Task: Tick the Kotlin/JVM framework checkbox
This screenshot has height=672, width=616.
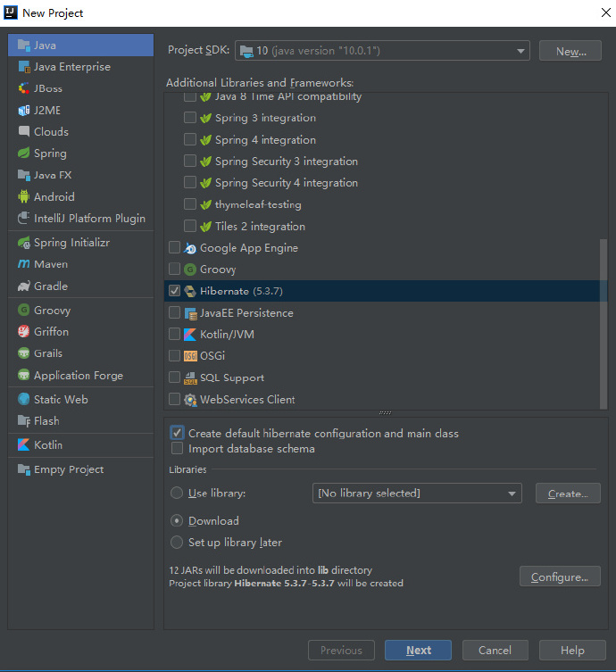Action: point(175,335)
